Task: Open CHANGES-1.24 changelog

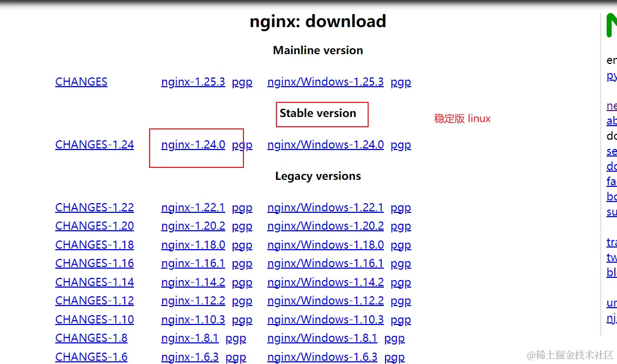Action: pyautogui.click(x=94, y=145)
